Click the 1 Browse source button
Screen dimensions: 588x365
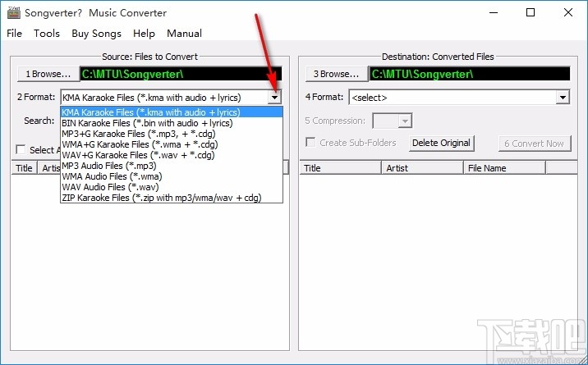click(48, 74)
